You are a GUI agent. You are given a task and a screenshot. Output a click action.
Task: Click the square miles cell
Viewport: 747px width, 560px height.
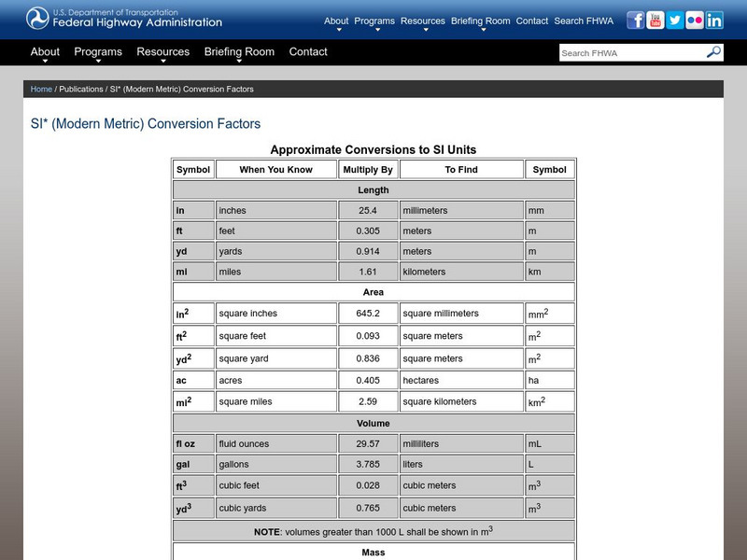coord(275,402)
